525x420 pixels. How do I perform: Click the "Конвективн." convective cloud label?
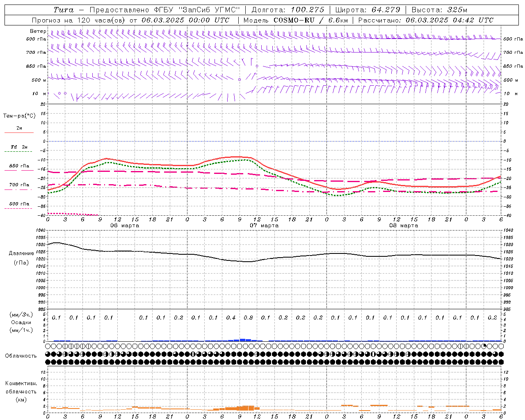21,383
